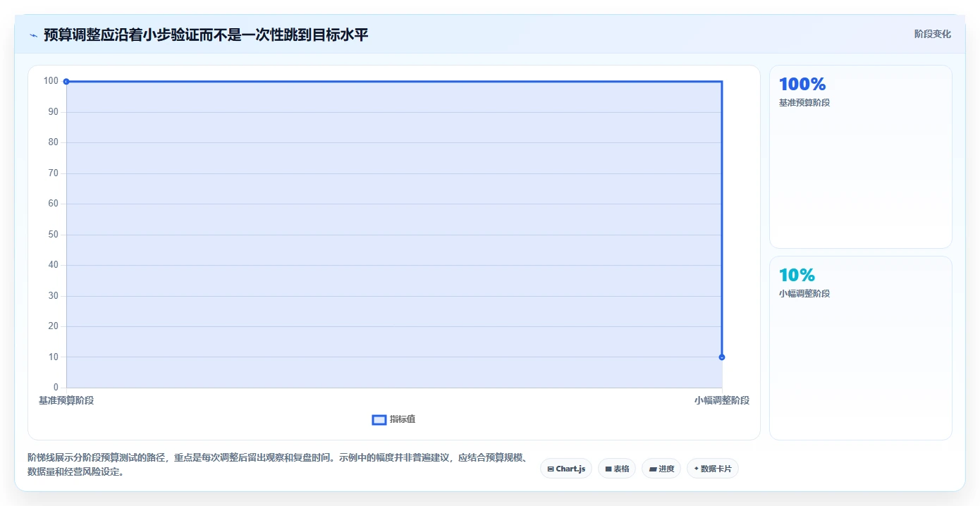The width and height of the screenshot is (980, 506).
Task: Click the data point at value 10
Action: pos(722,357)
